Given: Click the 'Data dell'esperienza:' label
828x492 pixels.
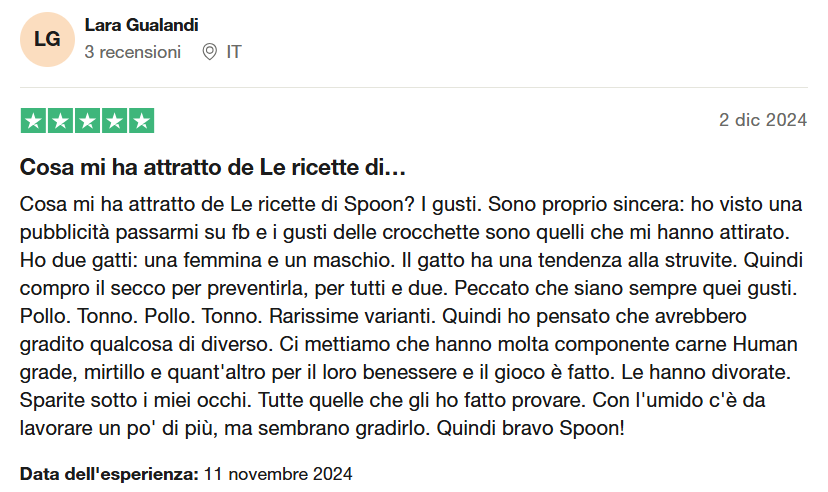Looking at the screenshot, I should point(111,472).
